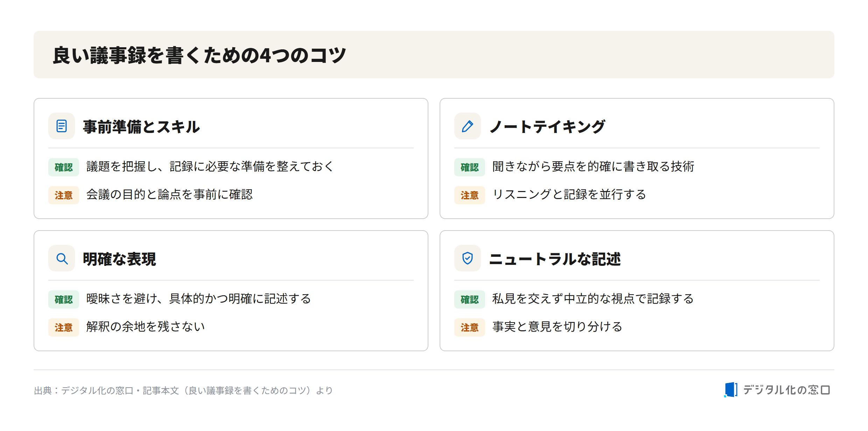Click the デジタル化の窓口 brand name text

coord(786,390)
